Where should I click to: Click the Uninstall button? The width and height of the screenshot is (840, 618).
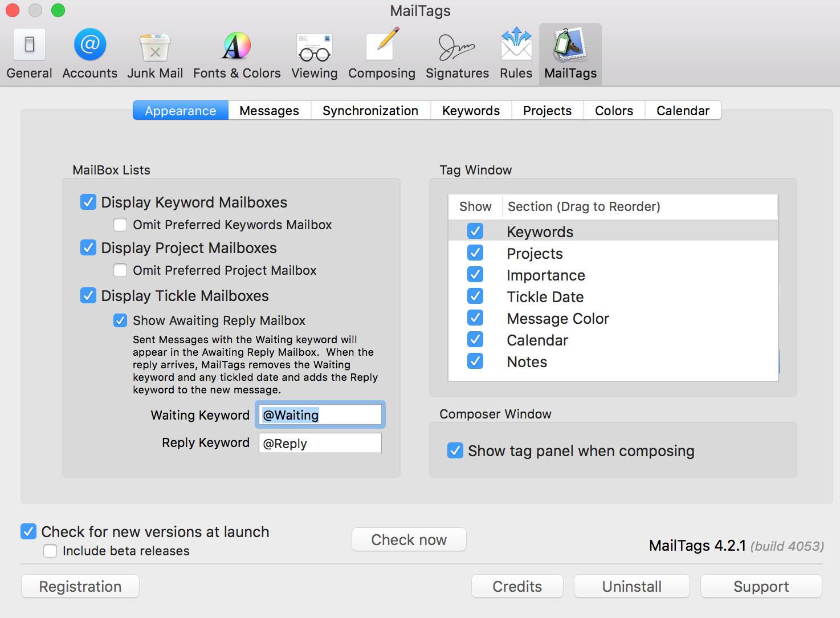coord(632,586)
